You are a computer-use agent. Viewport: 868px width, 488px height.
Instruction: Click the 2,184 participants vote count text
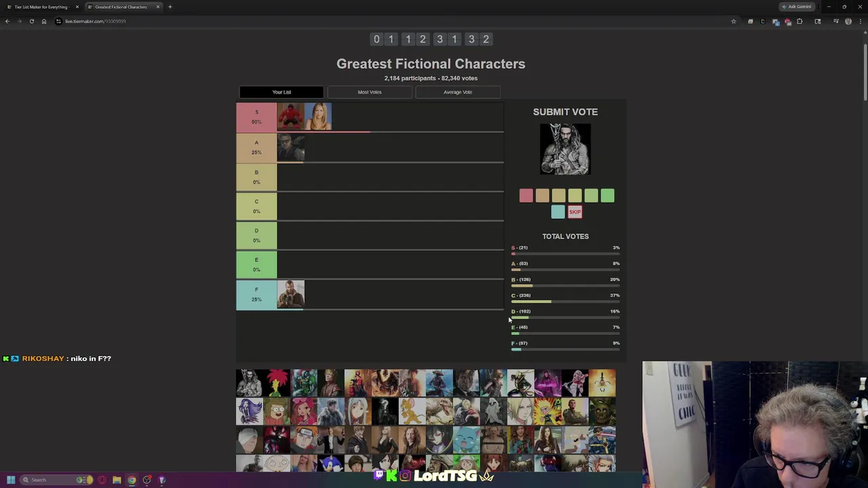(431, 78)
